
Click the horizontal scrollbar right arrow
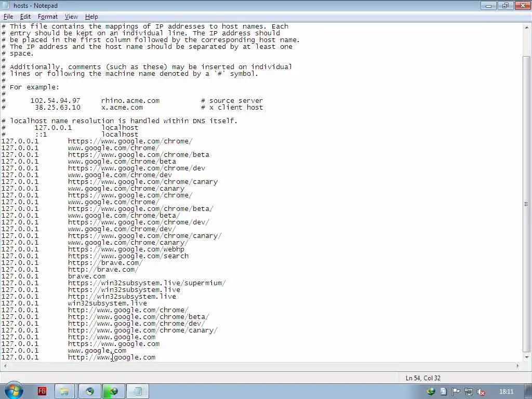pos(518,366)
